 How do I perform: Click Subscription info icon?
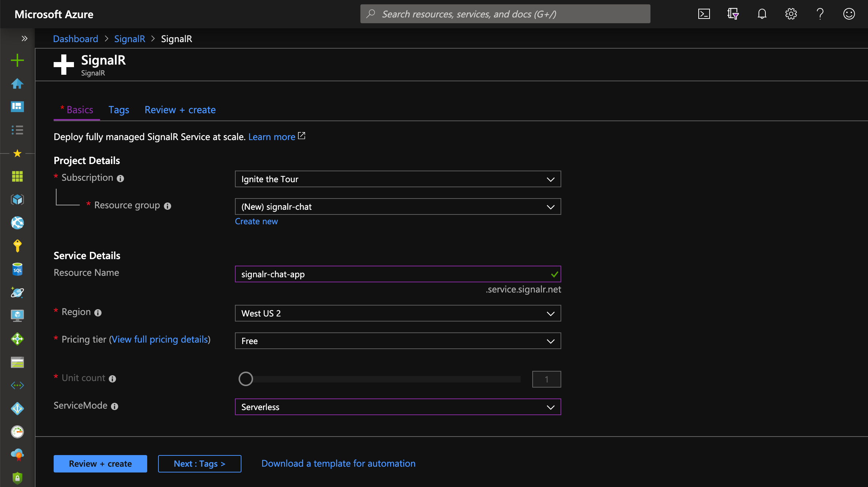120,179
